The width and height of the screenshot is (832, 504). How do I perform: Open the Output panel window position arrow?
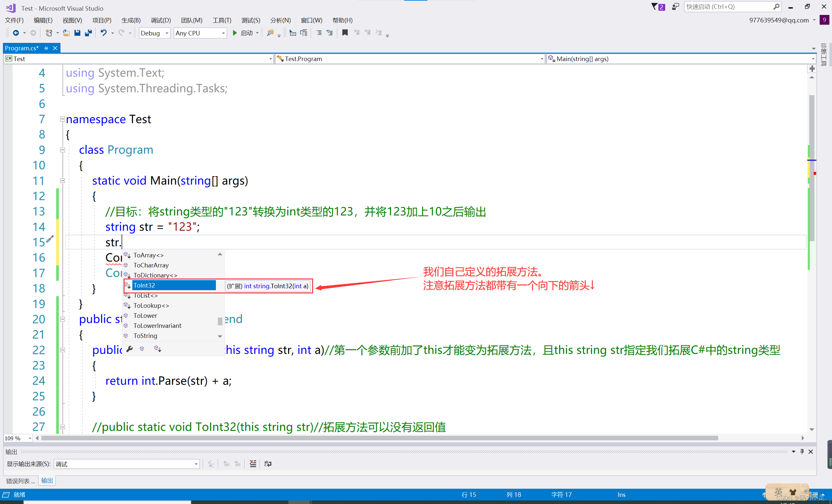(x=794, y=451)
